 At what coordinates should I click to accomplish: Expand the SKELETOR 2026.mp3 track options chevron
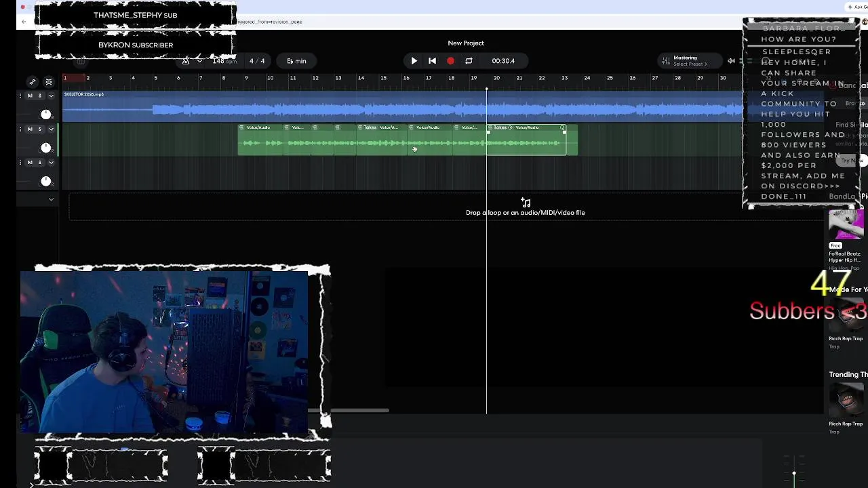point(51,96)
